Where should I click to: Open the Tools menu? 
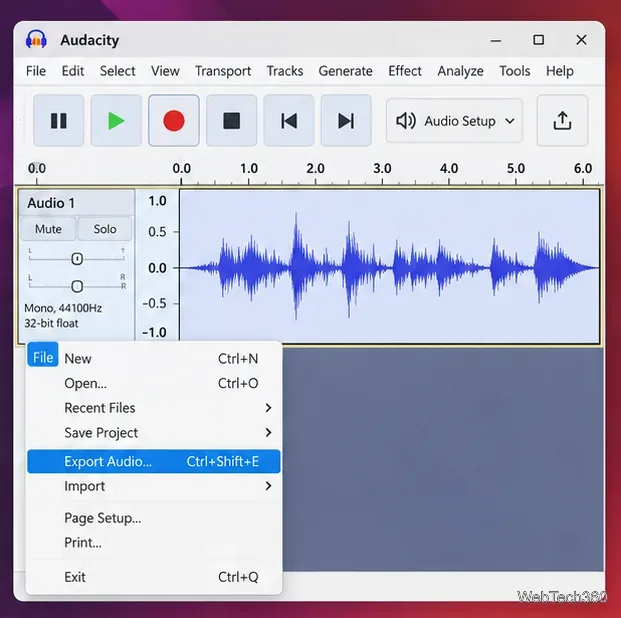click(x=514, y=71)
